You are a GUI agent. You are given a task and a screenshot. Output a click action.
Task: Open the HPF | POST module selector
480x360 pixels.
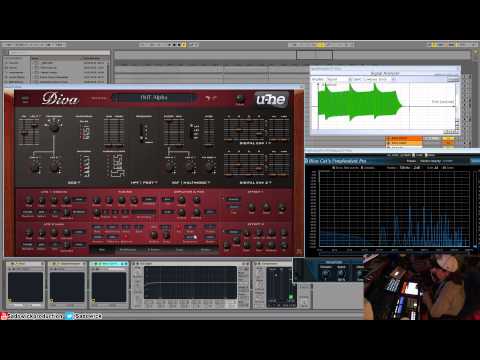[x=144, y=183]
